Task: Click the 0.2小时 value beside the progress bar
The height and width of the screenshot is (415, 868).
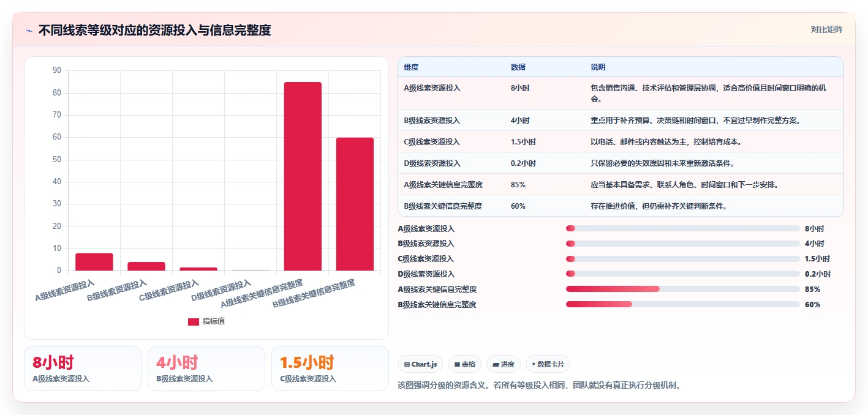Action: pos(818,274)
